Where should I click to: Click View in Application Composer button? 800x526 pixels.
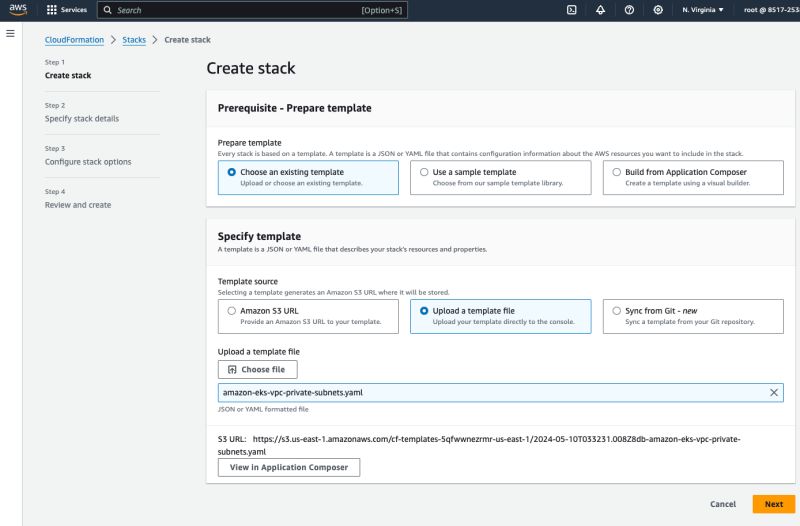point(289,467)
